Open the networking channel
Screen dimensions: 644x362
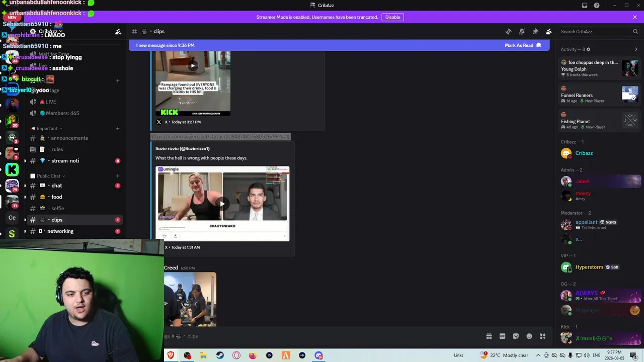coord(74,231)
